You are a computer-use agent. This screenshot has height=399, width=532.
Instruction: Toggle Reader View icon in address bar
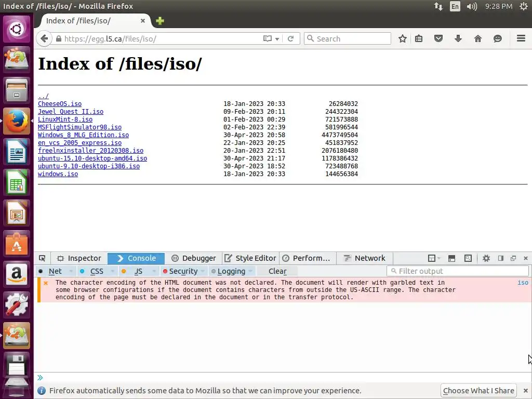pos(268,38)
